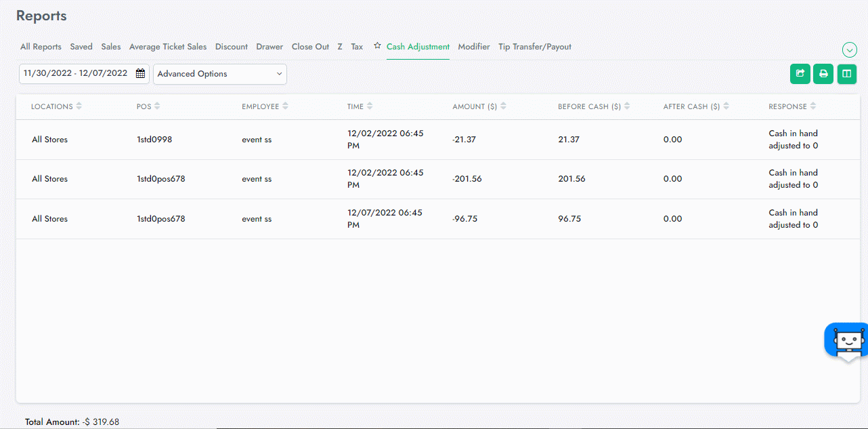The height and width of the screenshot is (429, 868).
Task: Open the Advanced Options dropdown
Action: pyautogui.click(x=219, y=74)
